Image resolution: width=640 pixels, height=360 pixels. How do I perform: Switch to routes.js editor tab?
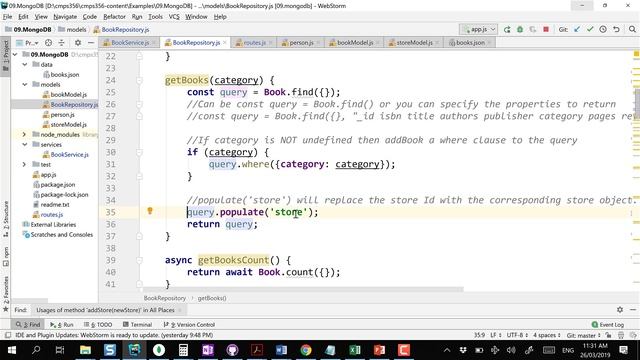tap(254, 42)
